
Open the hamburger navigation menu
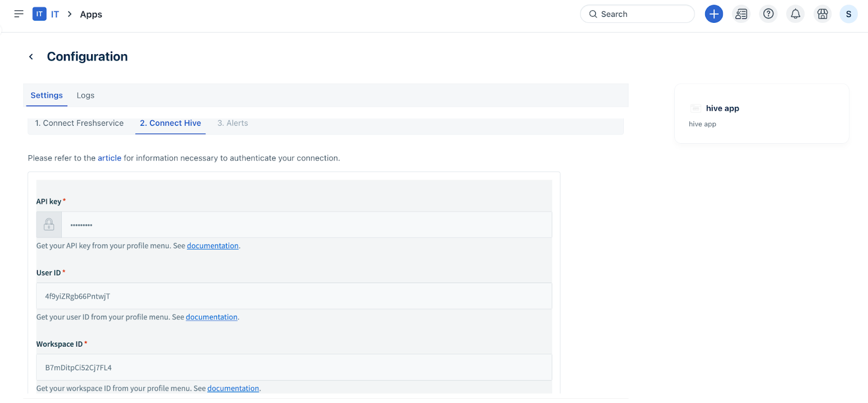coord(19,14)
